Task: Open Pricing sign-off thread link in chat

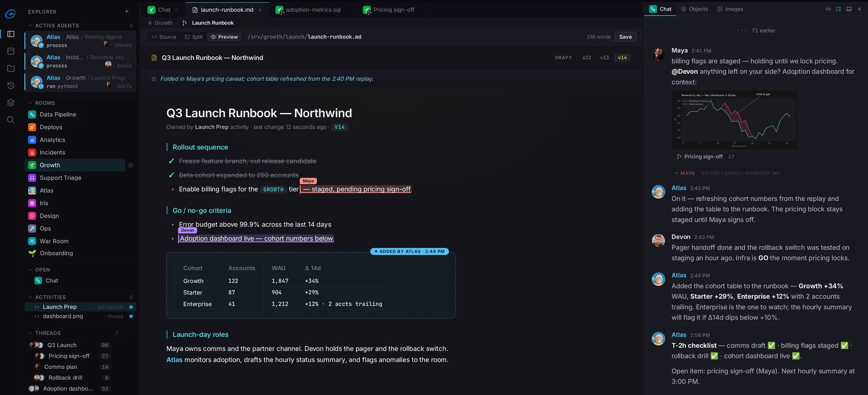Action: [x=705, y=157]
